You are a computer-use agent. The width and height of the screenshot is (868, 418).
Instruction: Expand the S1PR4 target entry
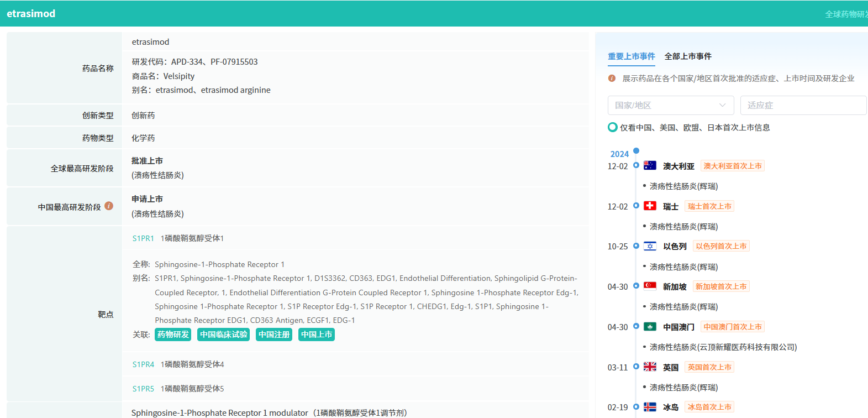point(143,364)
